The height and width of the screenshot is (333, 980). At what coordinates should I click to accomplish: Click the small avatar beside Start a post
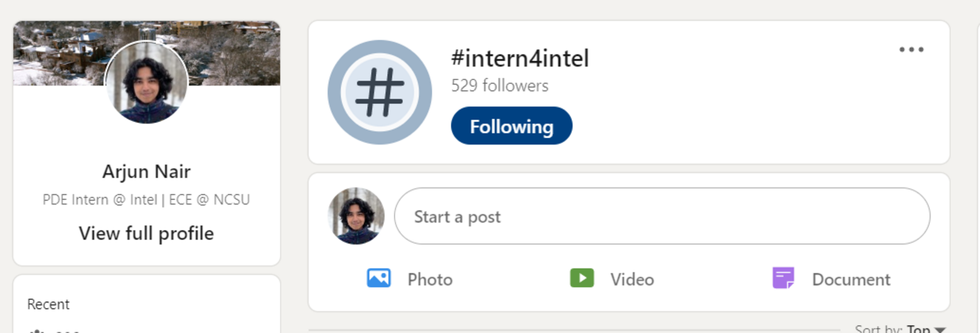tap(356, 216)
